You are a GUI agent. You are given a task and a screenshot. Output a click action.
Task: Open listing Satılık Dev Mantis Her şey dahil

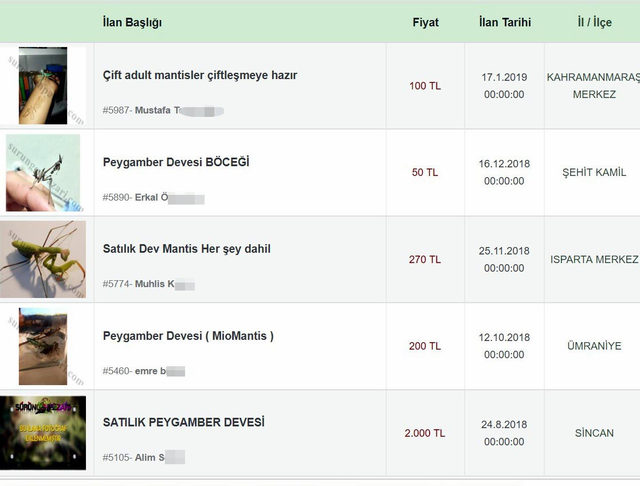tap(187, 249)
